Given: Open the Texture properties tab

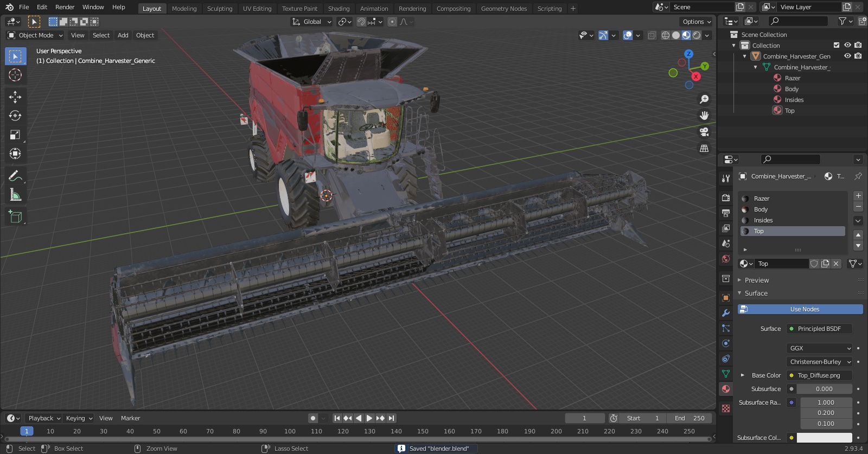Looking at the screenshot, I should 726,408.
